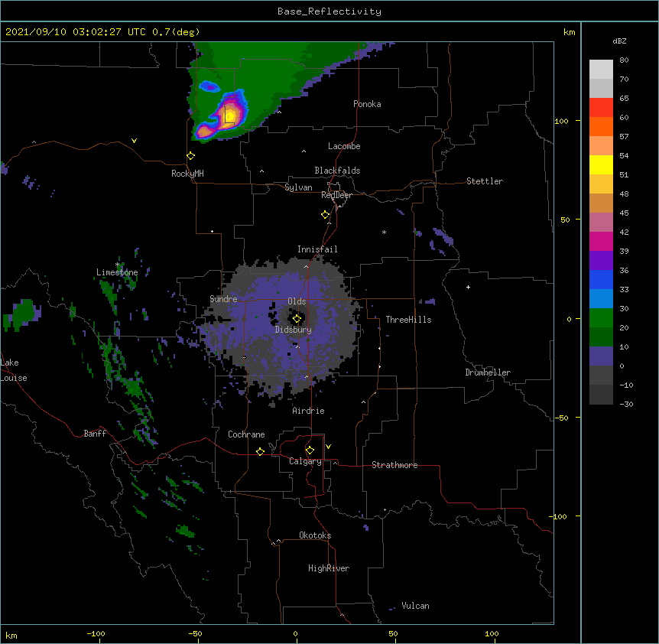
Task: Click the yellow diamond marker south of RedDeer
Action: point(326,215)
